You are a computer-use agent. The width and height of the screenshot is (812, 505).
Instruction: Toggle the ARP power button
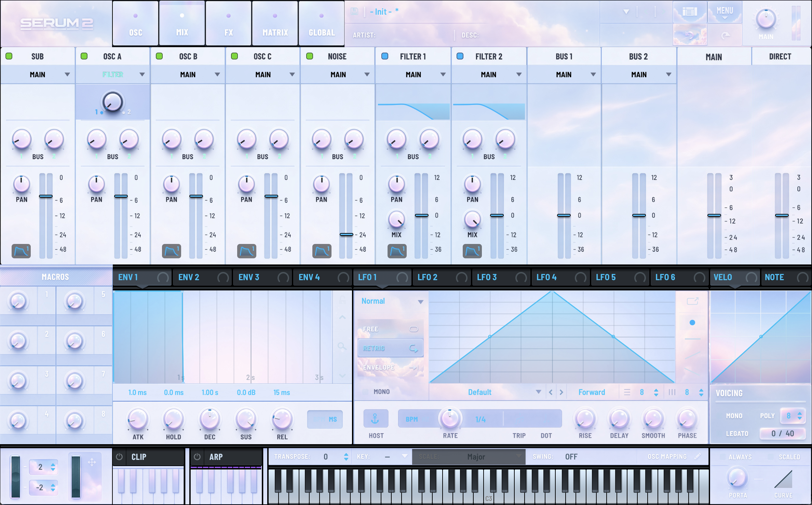pos(197,456)
